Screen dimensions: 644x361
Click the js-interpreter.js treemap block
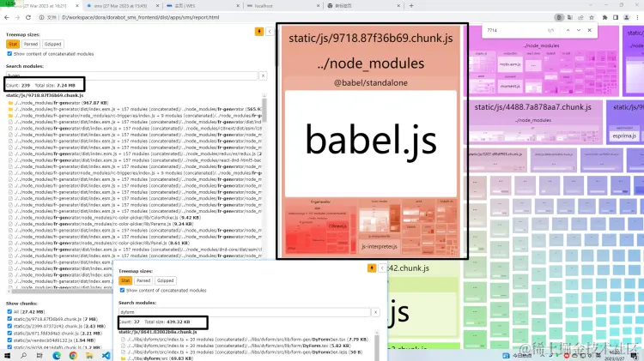click(x=379, y=247)
